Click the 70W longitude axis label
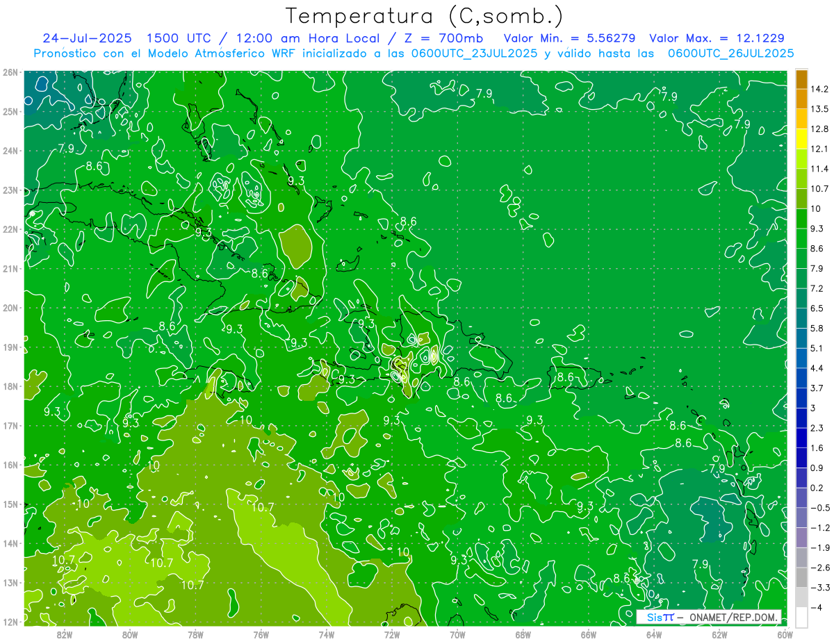This screenshot has width=834, height=644. tap(457, 634)
